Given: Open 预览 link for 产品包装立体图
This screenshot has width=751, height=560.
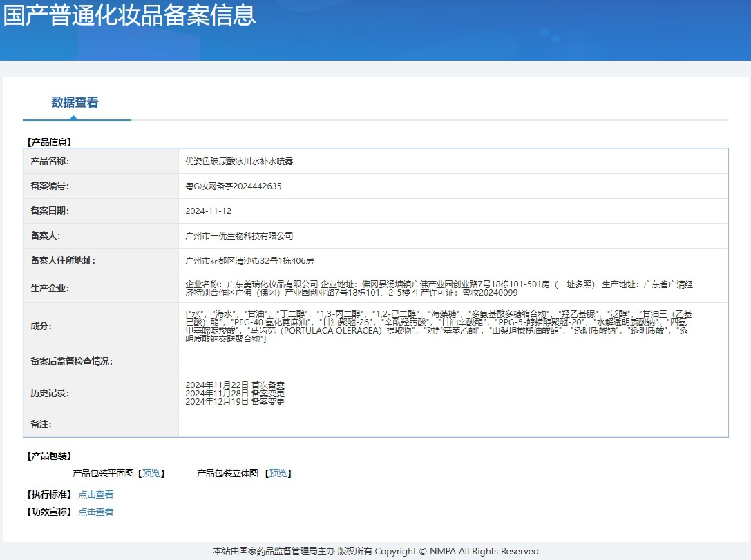Looking at the screenshot, I should (x=278, y=474).
